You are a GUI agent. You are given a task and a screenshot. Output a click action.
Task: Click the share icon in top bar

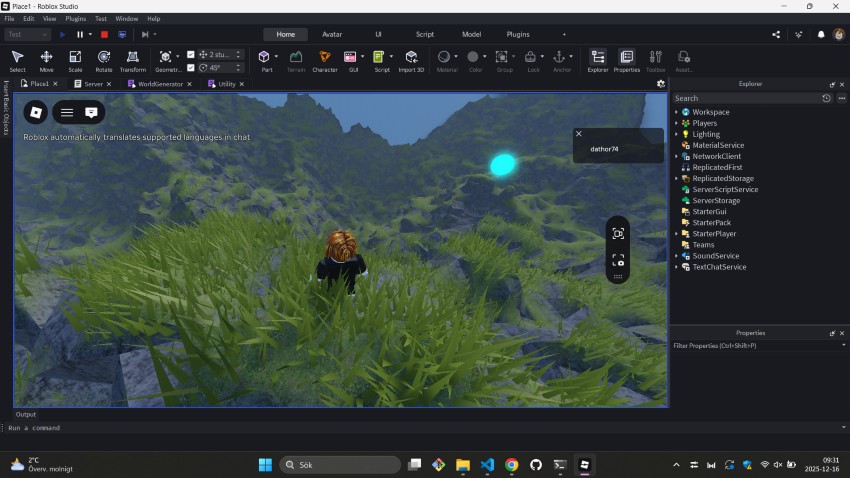[776, 34]
